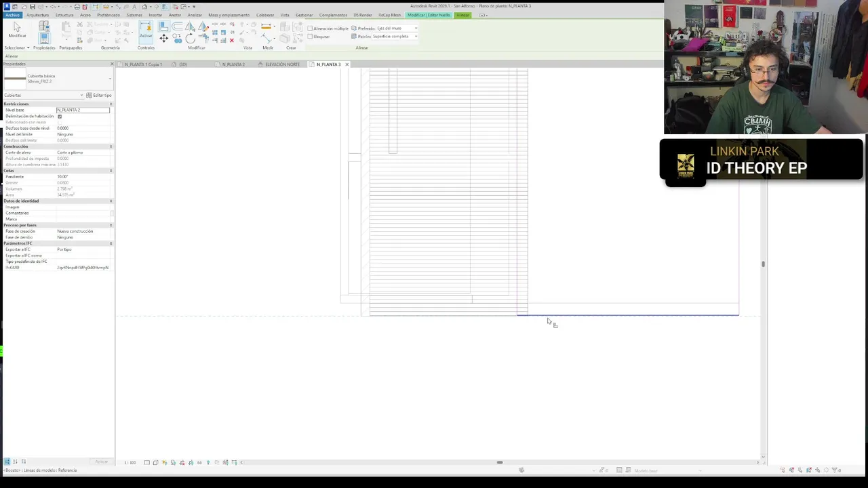Click the Aplicar button in properties

tap(101, 462)
